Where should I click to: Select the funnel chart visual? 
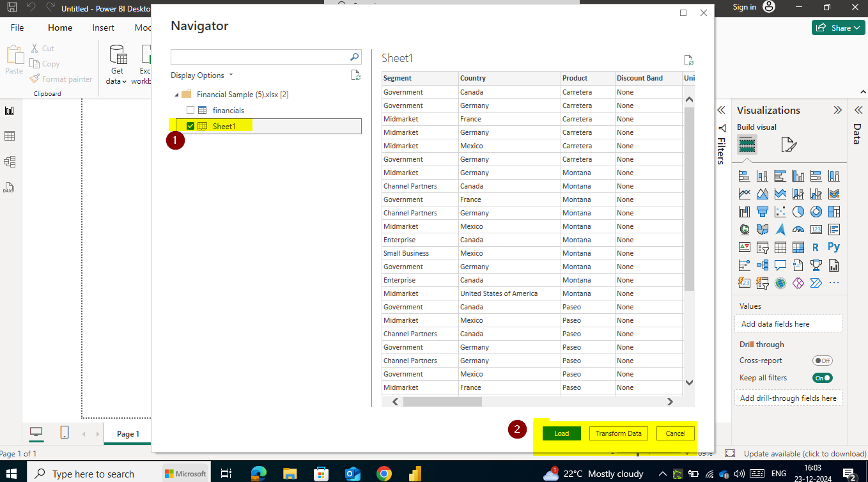pos(762,212)
